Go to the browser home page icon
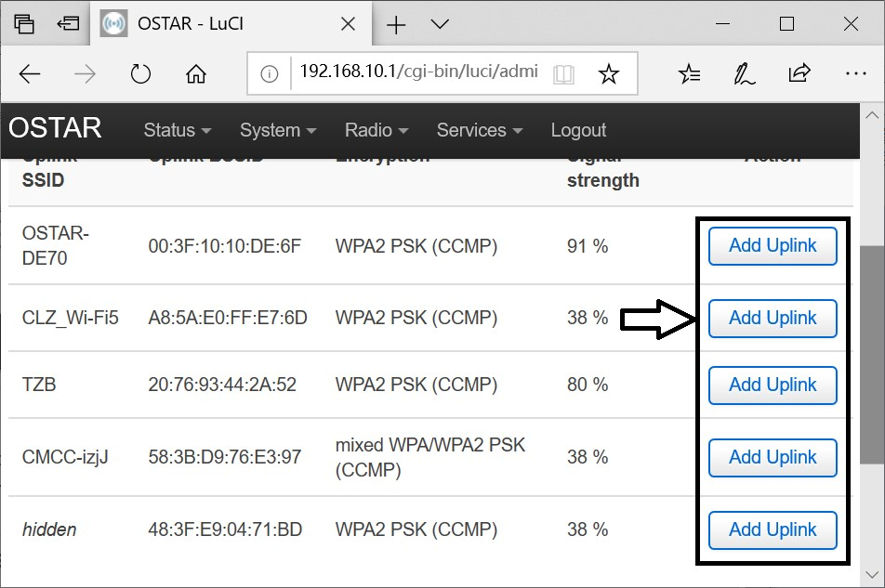The image size is (885, 588). [x=195, y=74]
